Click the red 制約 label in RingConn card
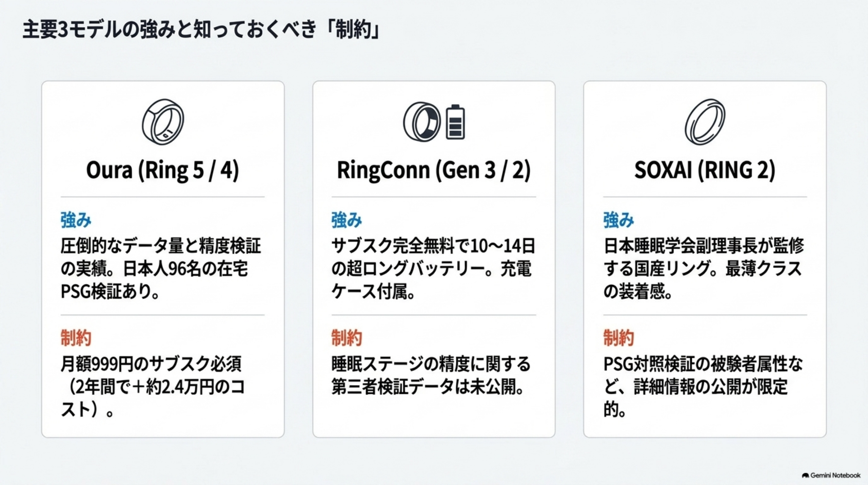The height and width of the screenshot is (485, 868). [x=347, y=338]
